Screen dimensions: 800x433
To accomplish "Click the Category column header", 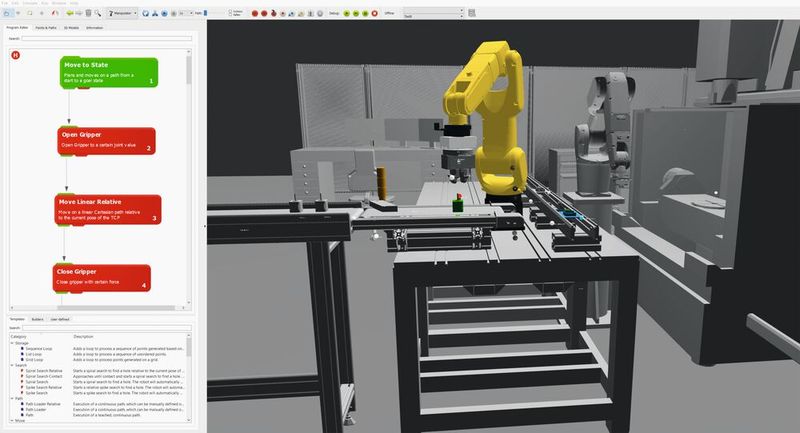I will [x=19, y=337].
